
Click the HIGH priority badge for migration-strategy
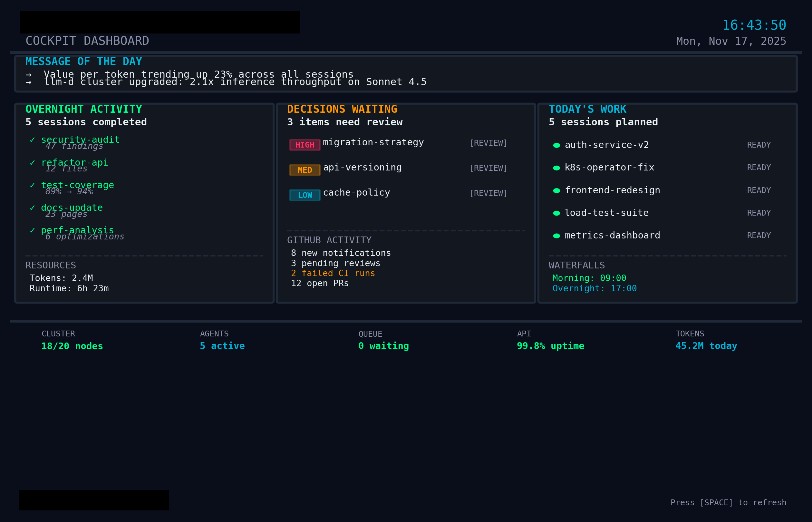(x=305, y=145)
